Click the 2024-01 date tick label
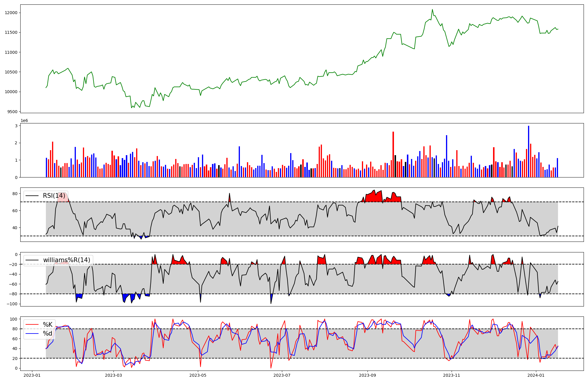588x382 pixels. coord(536,375)
